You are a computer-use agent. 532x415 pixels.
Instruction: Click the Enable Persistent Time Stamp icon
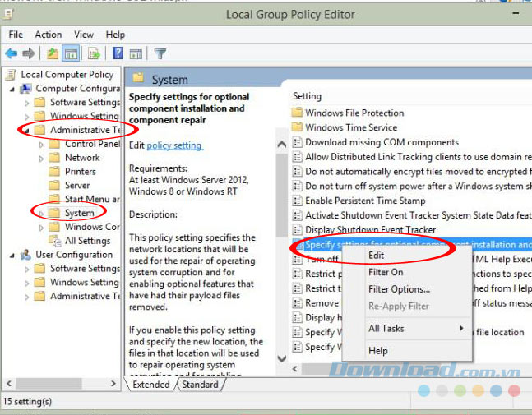tap(297, 201)
